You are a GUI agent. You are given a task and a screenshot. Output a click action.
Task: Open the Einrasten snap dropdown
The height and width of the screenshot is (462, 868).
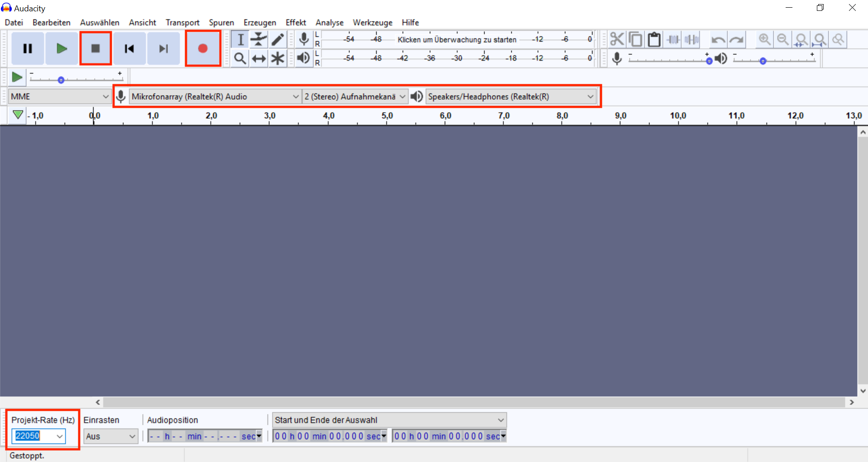[x=111, y=436]
